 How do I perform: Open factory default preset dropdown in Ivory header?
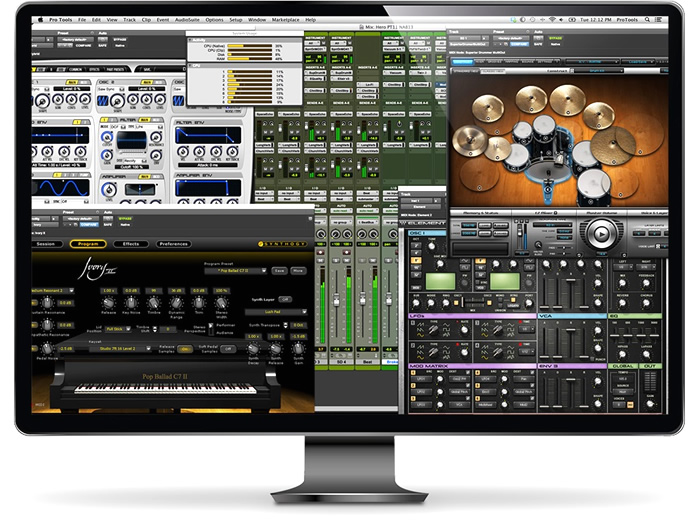coord(81,219)
